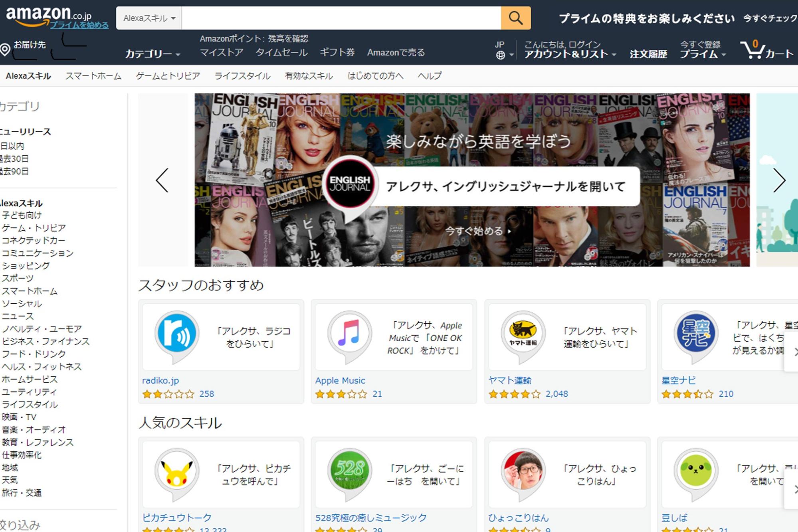Open the はじめての方へ subnav tab
The height and width of the screenshot is (532, 798).
(376, 76)
